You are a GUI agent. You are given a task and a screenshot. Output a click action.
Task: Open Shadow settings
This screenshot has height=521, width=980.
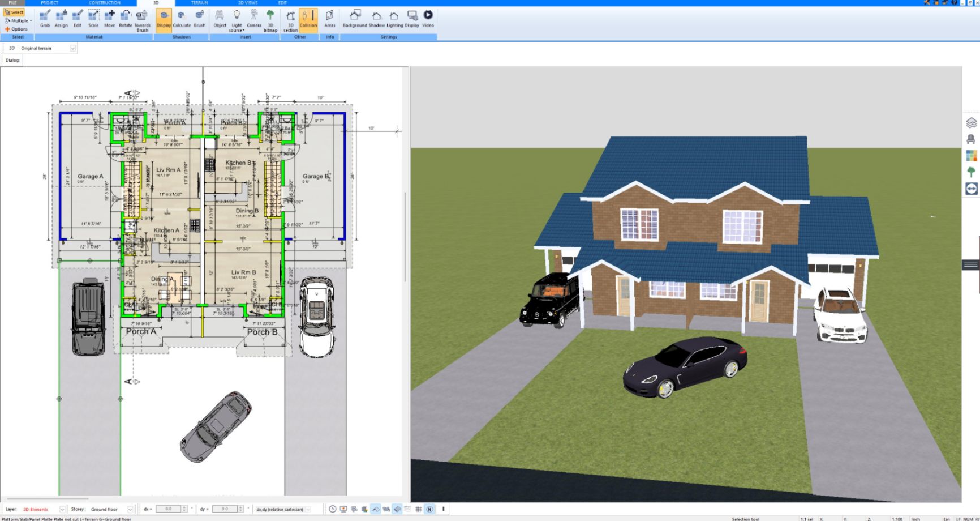[x=377, y=19]
